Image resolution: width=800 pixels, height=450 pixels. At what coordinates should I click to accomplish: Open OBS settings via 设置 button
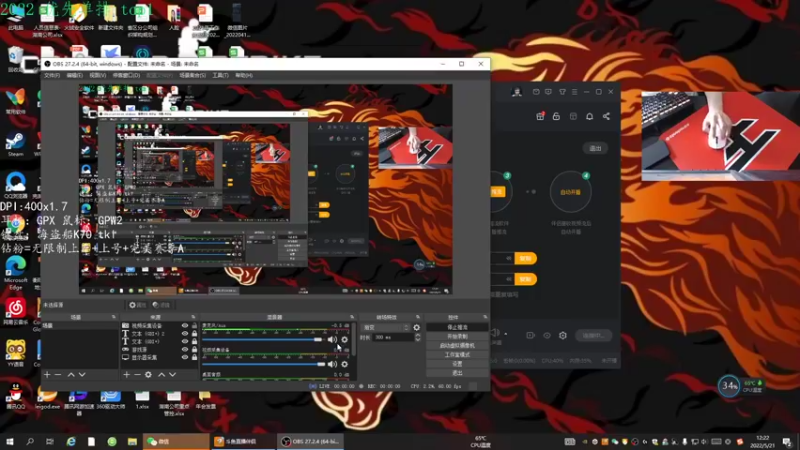(x=457, y=364)
